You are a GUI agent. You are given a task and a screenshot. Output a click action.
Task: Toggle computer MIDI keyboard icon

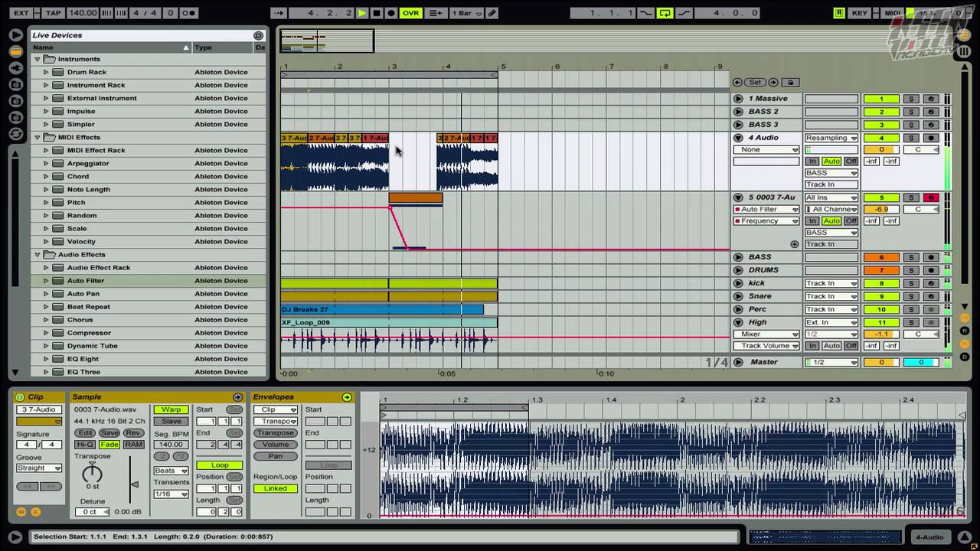coord(840,13)
